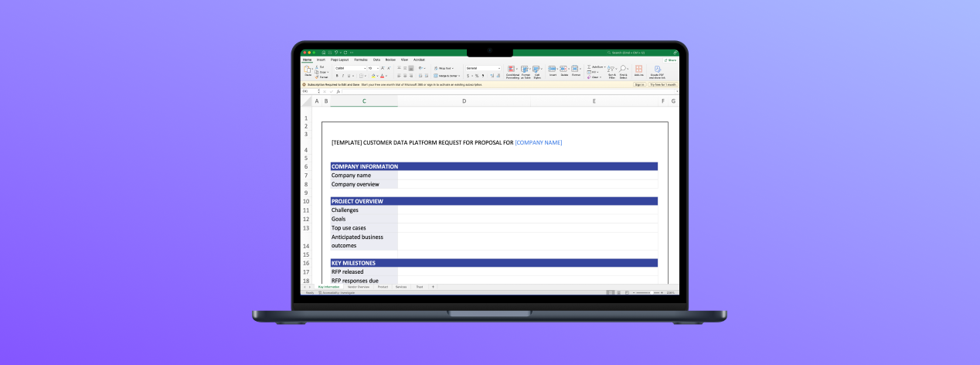Toggle Bold formatting
Screen dimensions: 980x365
[x=336, y=76]
